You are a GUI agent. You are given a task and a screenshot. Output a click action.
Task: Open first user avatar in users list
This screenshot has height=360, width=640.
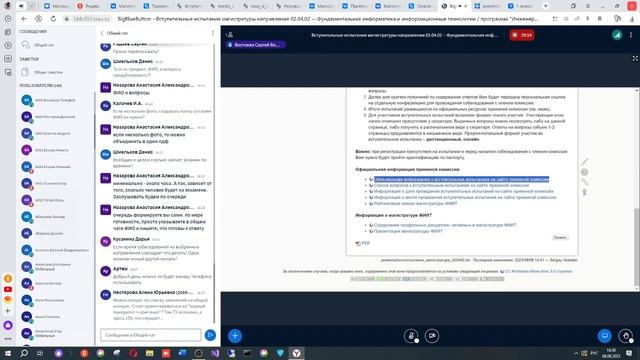pos(27,100)
